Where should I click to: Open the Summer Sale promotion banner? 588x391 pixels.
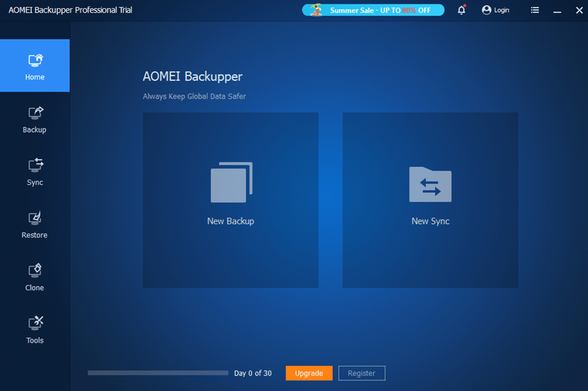coord(373,10)
